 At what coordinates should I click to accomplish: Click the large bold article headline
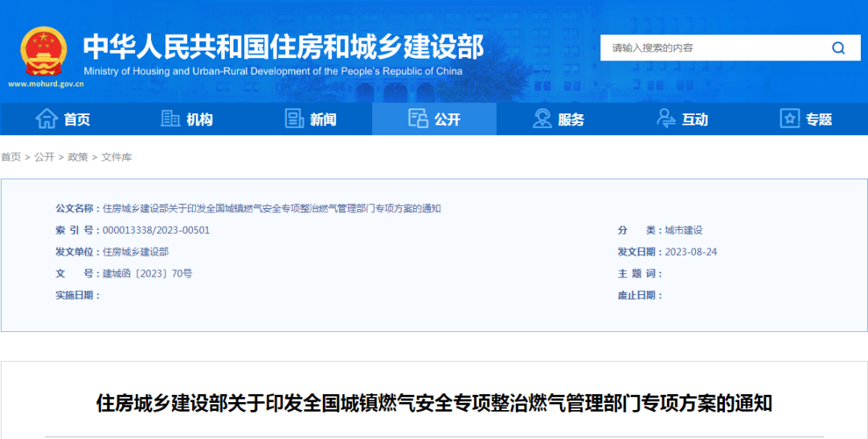[x=434, y=403]
